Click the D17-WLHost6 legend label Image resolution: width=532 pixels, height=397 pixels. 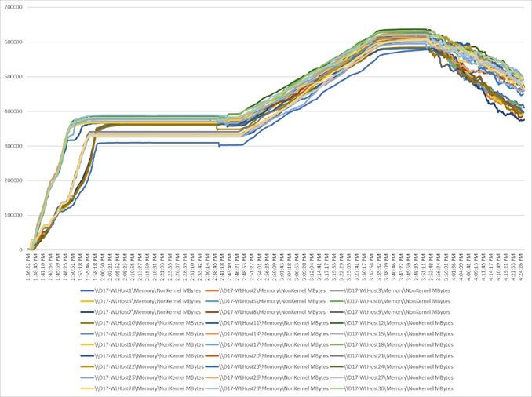coord(390,301)
